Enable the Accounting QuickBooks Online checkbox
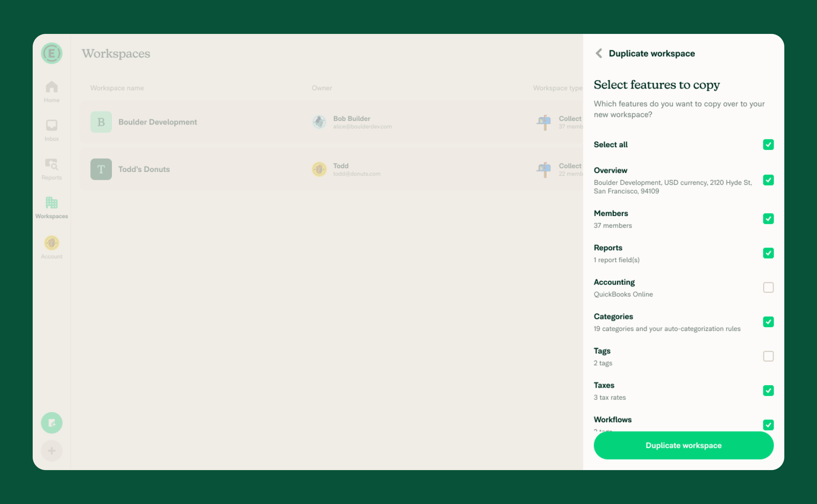 [x=768, y=288]
